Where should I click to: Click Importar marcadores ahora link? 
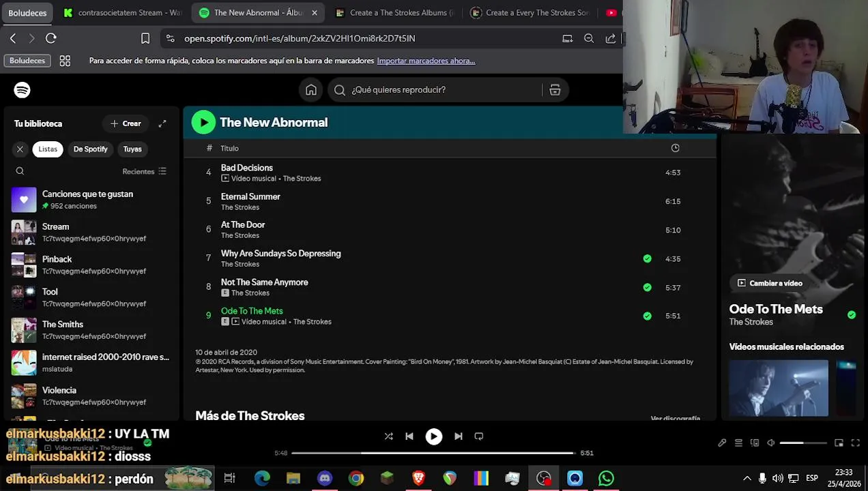[426, 61]
